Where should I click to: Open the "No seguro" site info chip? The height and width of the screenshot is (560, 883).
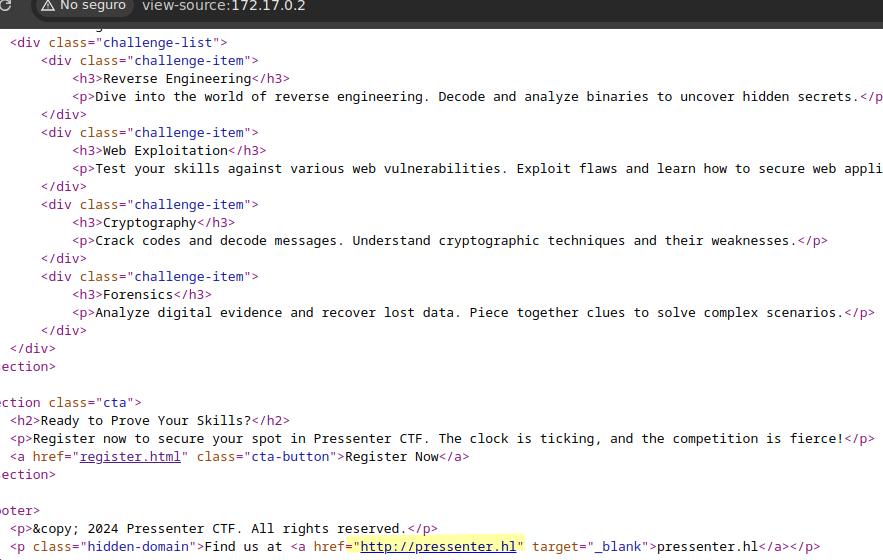[x=84, y=6]
